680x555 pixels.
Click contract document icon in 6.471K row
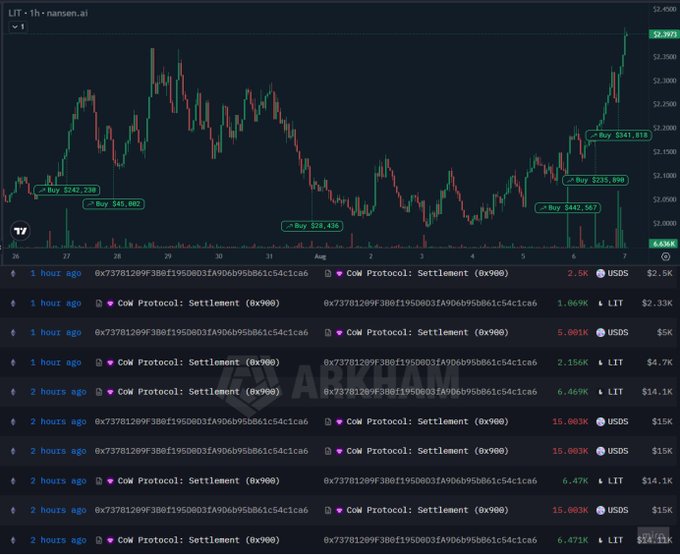(x=99, y=540)
